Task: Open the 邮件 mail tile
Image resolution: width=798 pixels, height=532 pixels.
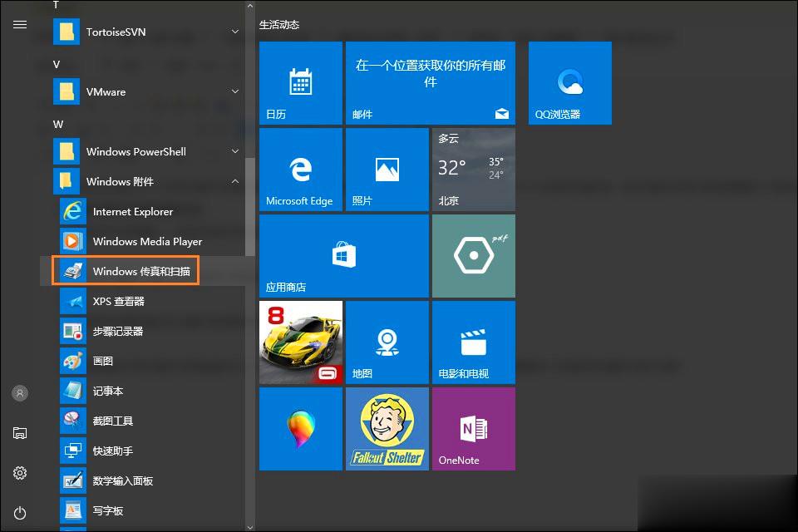Action: tap(431, 83)
